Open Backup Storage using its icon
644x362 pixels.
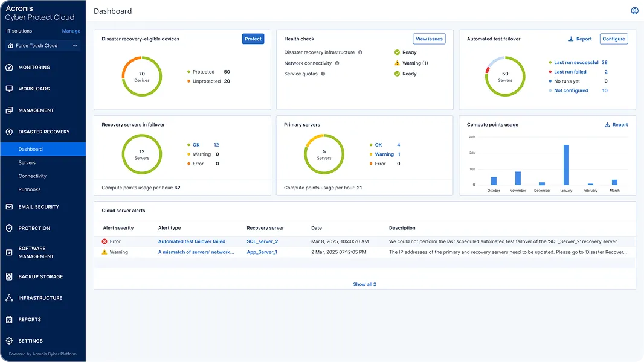tap(8, 276)
